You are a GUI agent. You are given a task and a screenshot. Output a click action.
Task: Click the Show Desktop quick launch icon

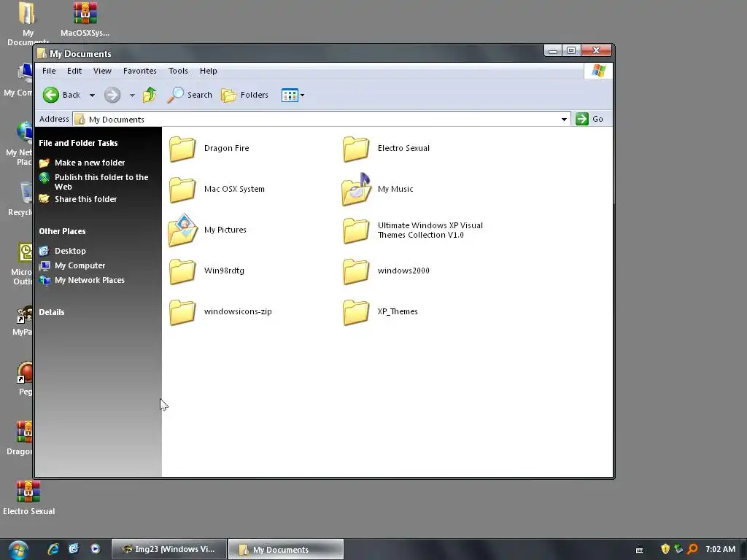point(74,549)
